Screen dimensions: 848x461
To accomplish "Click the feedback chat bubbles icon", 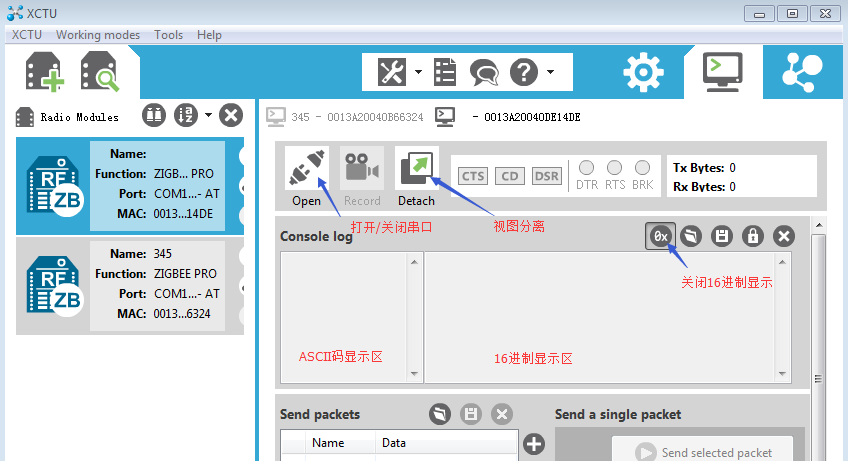I will 484,72.
